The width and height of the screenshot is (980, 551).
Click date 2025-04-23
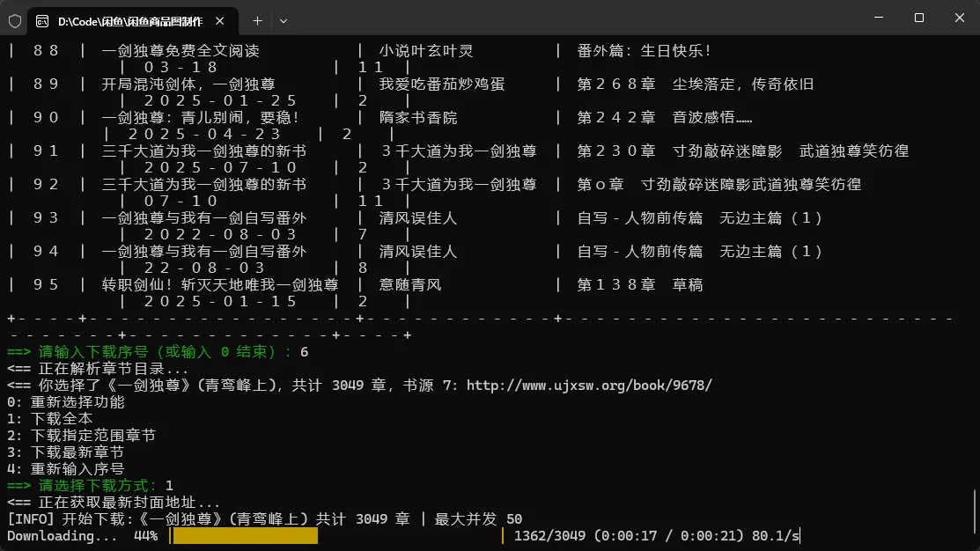[x=204, y=135]
